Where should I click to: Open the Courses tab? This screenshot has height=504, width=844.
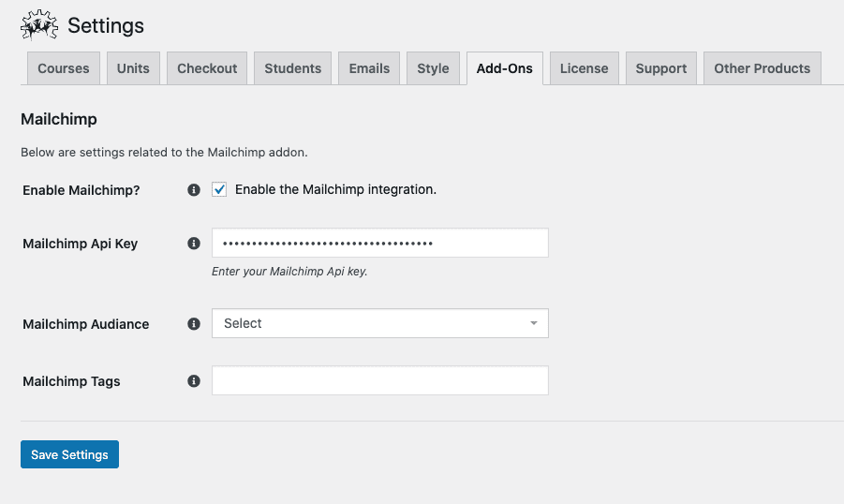point(64,68)
